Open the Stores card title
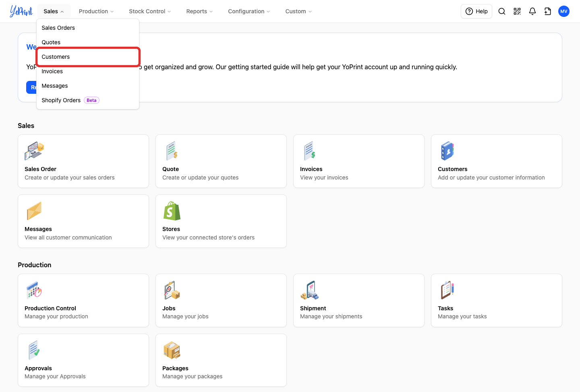Screen dimensions: 580x392 point(171,229)
